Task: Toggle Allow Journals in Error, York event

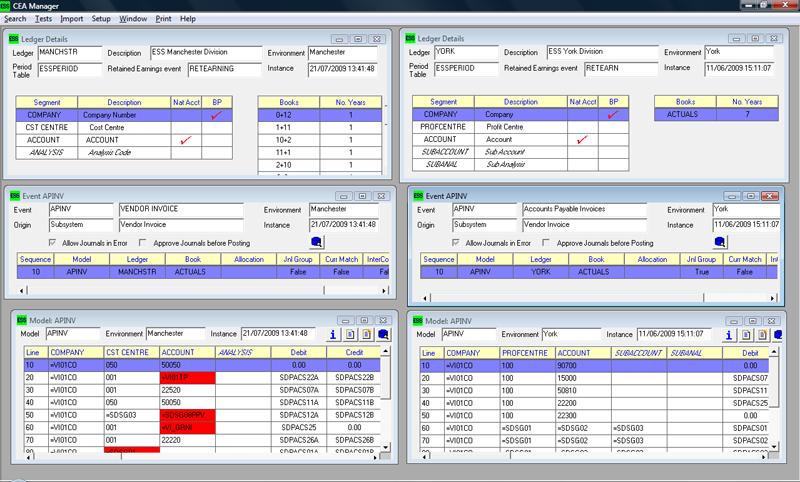Action: click(456, 243)
